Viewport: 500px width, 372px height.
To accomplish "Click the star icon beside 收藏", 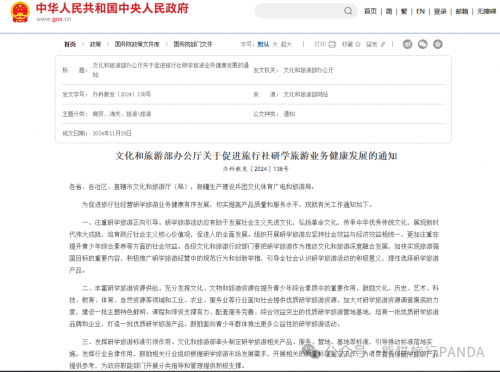I will 358,44.
